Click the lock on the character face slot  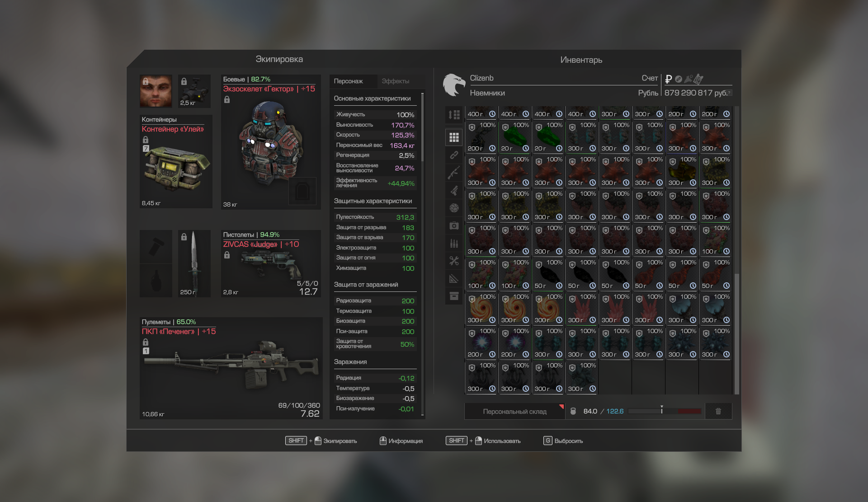coord(146,81)
